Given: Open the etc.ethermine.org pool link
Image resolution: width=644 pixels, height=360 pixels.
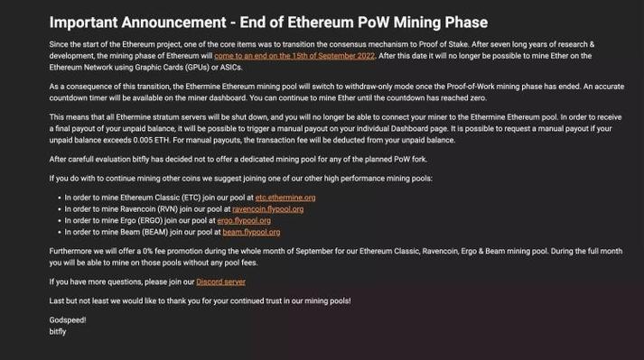Looking at the screenshot, I should [285, 198].
